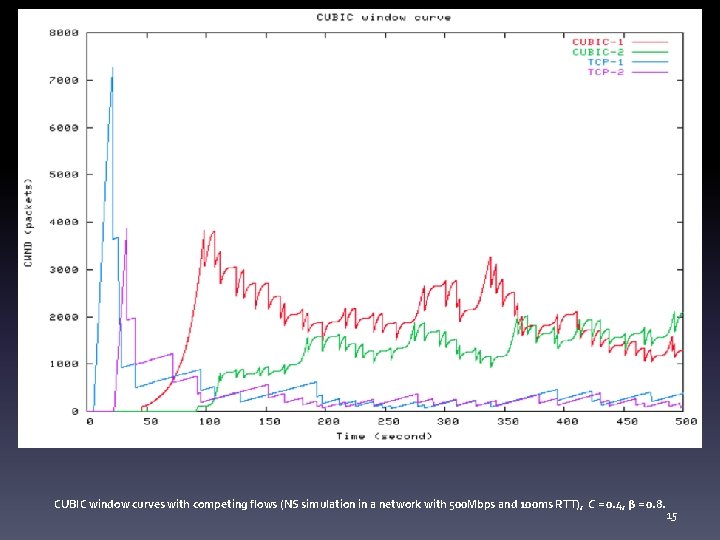Click the x-axis value 500

[x=686, y=421]
